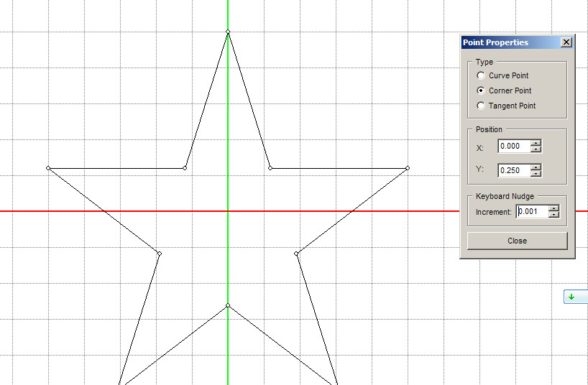The image size is (588, 385).
Task: Increase the Y position with up spinner
Action: [x=536, y=167]
